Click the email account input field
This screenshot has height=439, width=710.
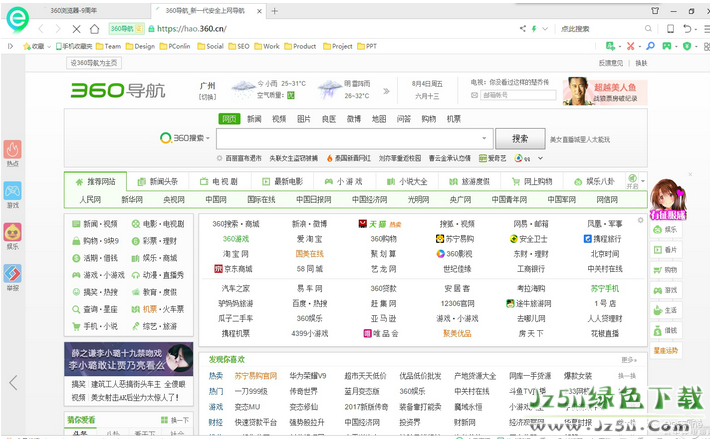(518, 95)
